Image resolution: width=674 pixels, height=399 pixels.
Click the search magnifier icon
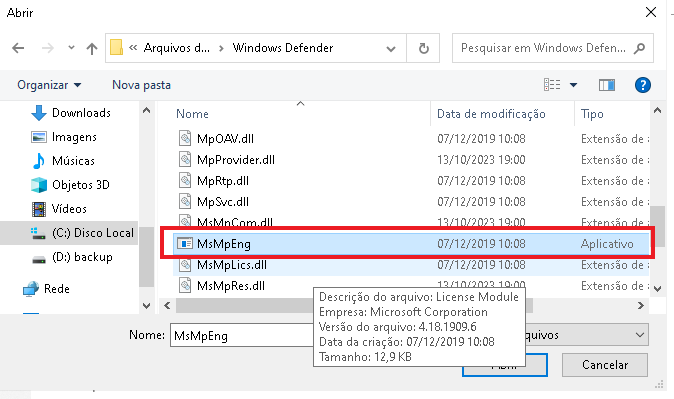click(639, 48)
